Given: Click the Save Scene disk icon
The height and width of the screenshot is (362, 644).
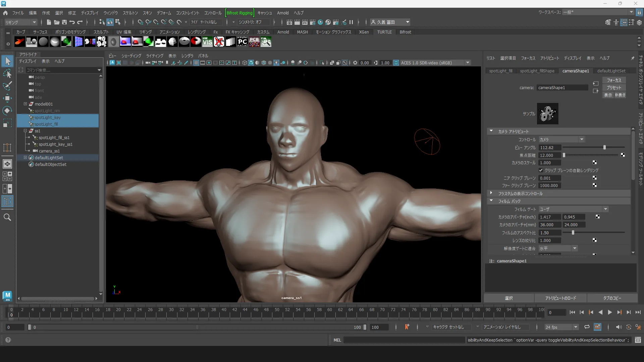Looking at the screenshot, I should point(64,22).
